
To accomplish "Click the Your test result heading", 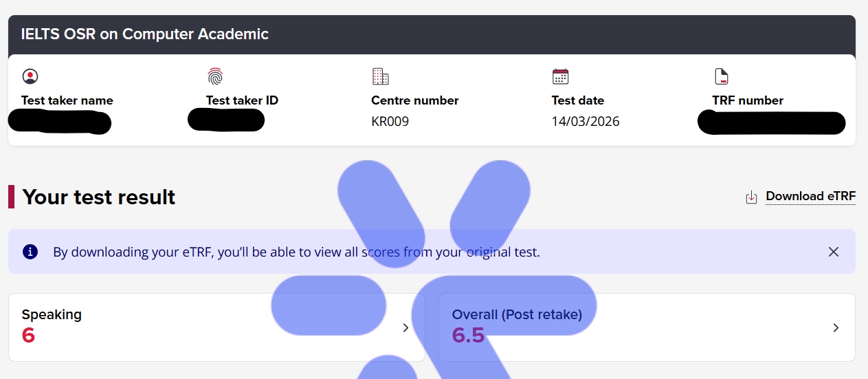I will pyautogui.click(x=99, y=197).
